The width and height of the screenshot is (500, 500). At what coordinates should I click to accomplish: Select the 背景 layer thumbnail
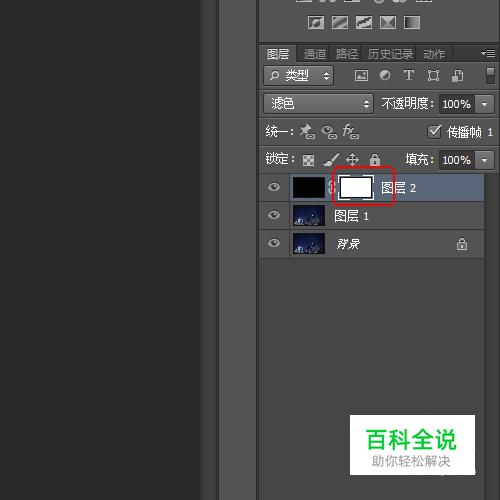(x=309, y=244)
